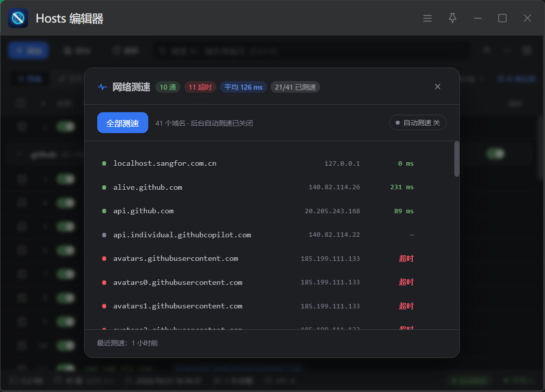Close the 网络测速 dialog with the X
This screenshot has height=392, width=545.
click(x=438, y=87)
